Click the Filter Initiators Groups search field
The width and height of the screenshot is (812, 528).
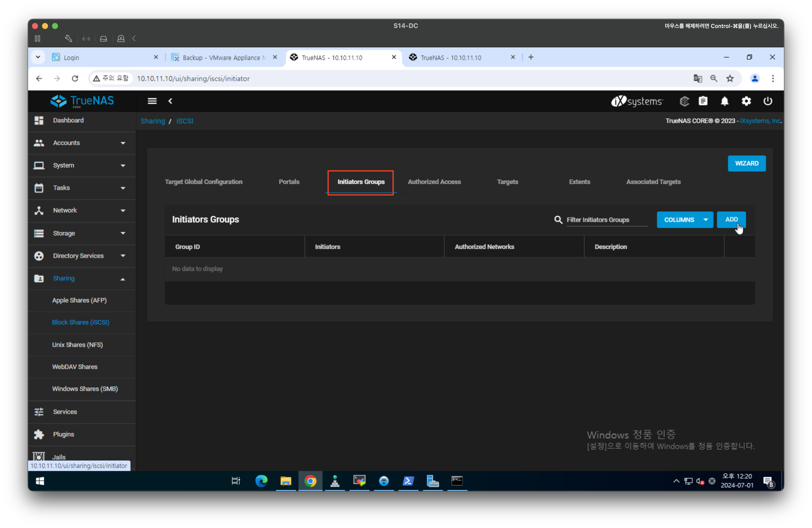pyautogui.click(x=606, y=220)
